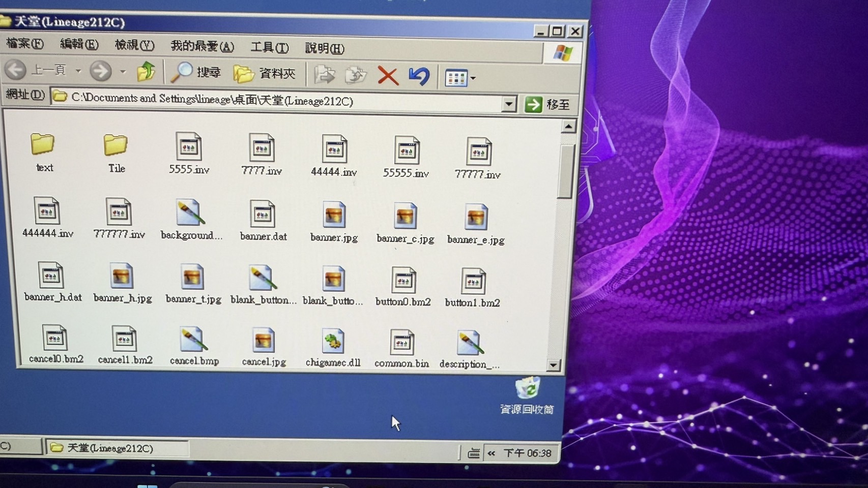Open the Back button history dropdown
The height and width of the screenshot is (488, 868).
tap(78, 71)
